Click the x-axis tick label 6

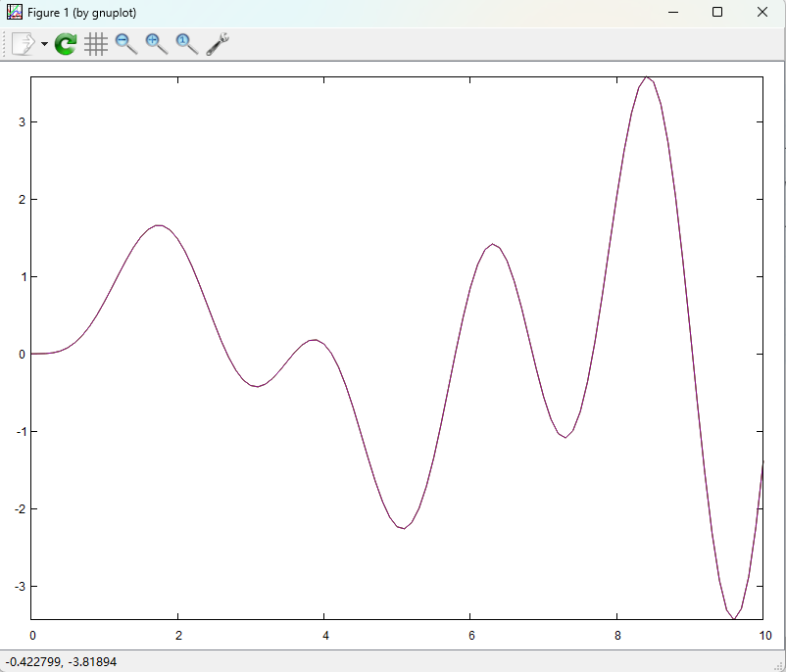[470, 635]
